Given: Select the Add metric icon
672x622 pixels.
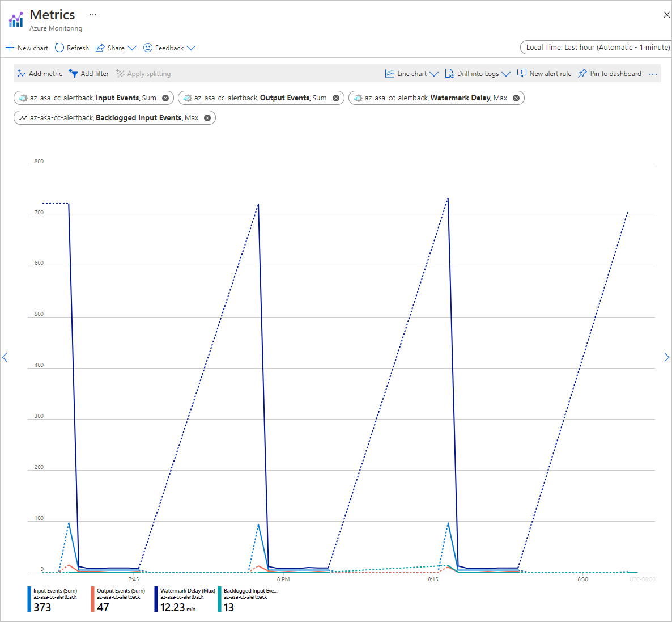Looking at the screenshot, I should point(20,73).
